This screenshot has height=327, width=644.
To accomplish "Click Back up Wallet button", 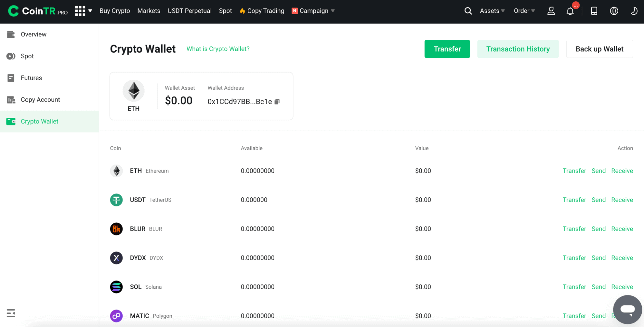I will [599, 49].
